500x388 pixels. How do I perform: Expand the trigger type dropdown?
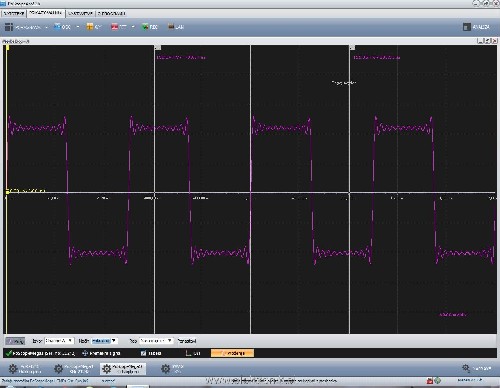156,341
